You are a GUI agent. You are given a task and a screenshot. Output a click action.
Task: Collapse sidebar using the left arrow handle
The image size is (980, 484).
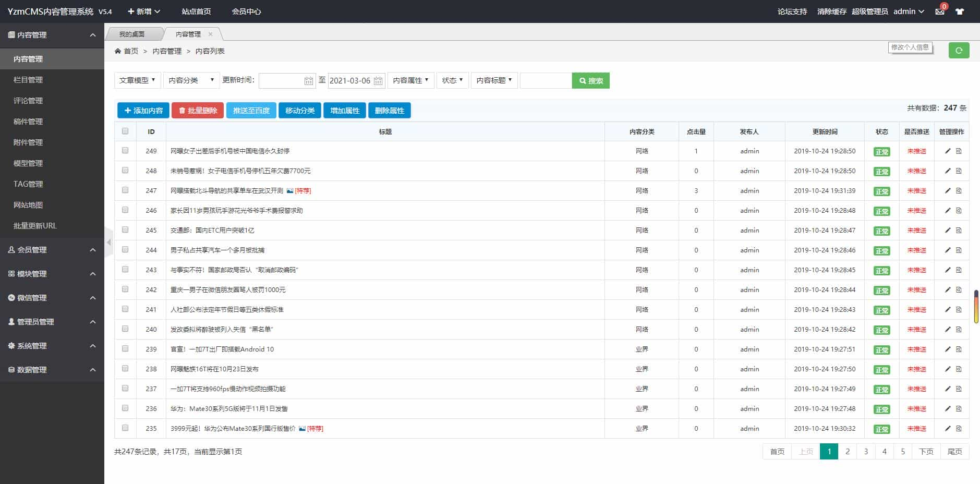[108, 243]
